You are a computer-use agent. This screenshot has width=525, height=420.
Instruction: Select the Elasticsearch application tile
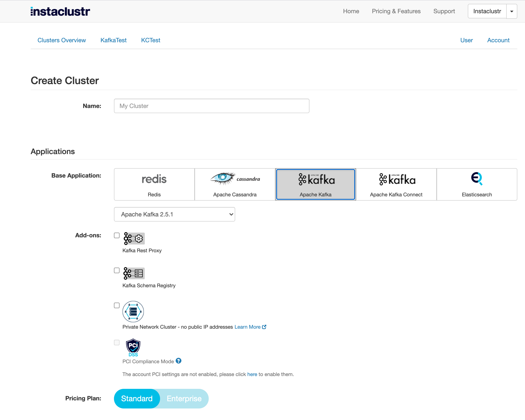(x=477, y=184)
